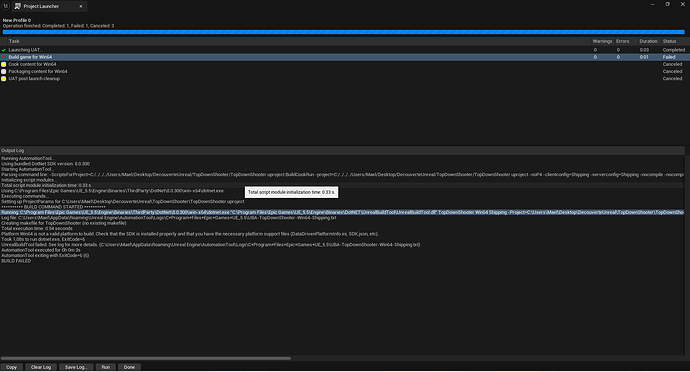This screenshot has width=690, height=372.
Task: Minimize the Project Launcher window
Action: pos(653,4)
